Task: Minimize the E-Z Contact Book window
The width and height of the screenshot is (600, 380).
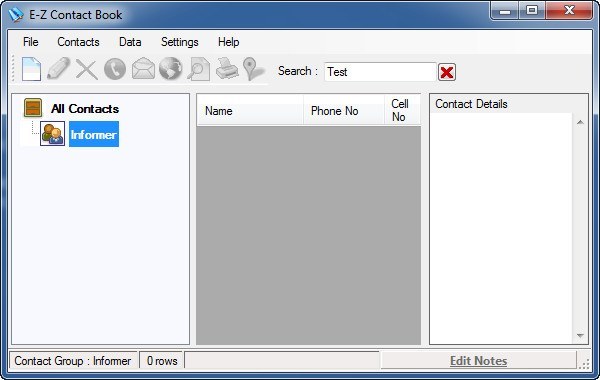Action: pos(505,10)
